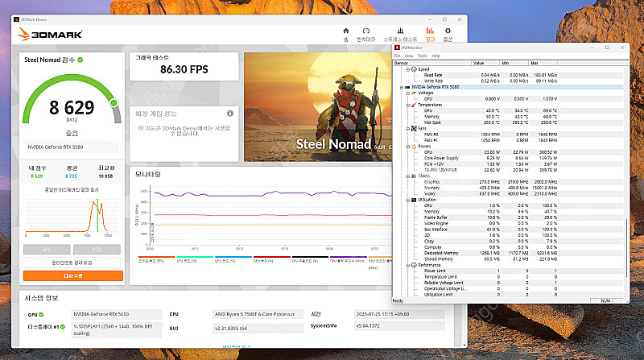Open the File menu in HWMonitor
This screenshot has height=360, width=644.
click(x=397, y=56)
